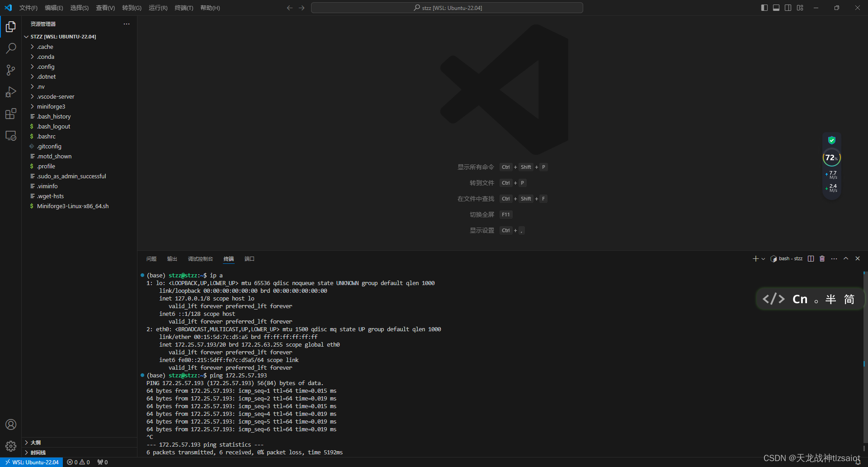Viewport: 868px width, 467px height.
Task: Expand the miniforge3 folder
Action: 80,106
